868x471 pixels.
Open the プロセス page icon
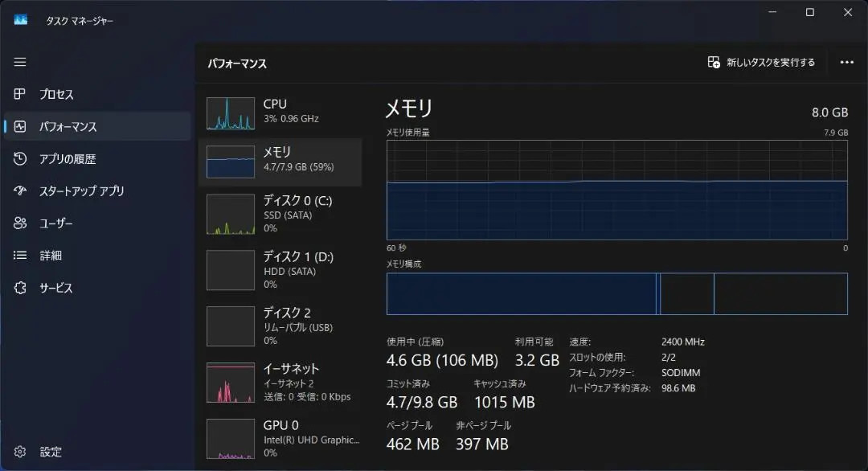20,94
